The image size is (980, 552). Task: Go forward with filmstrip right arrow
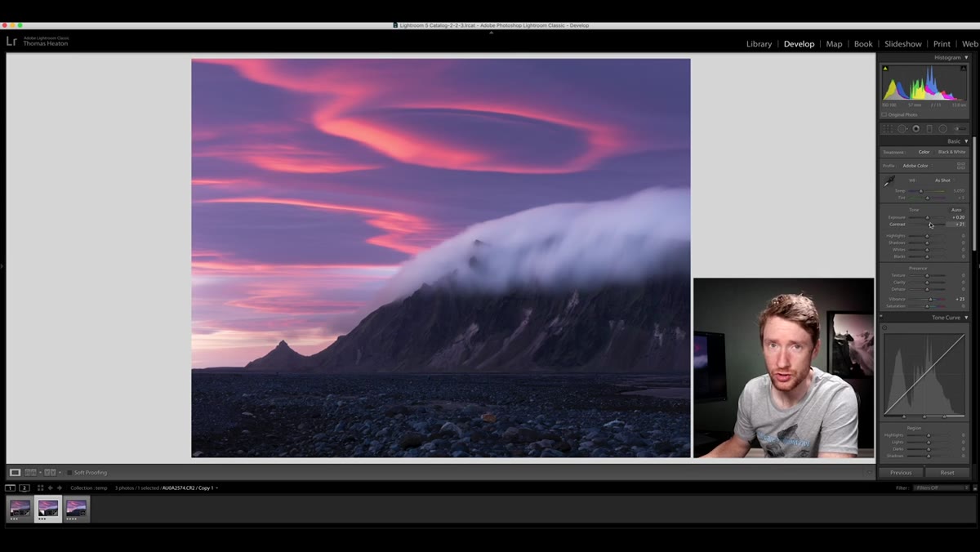[59, 487]
